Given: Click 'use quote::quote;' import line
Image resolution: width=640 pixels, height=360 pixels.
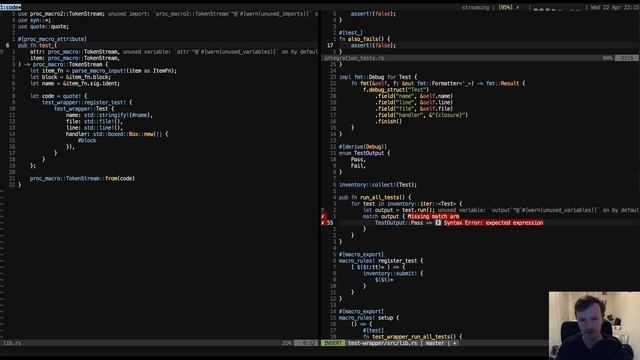Looking at the screenshot, I should click(x=43, y=27).
